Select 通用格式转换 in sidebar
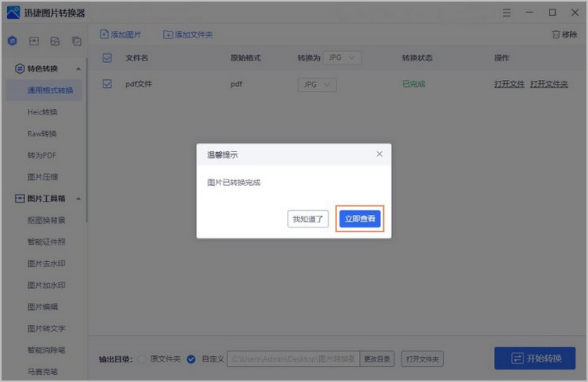 pyautogui.click(x=44, y=90)
